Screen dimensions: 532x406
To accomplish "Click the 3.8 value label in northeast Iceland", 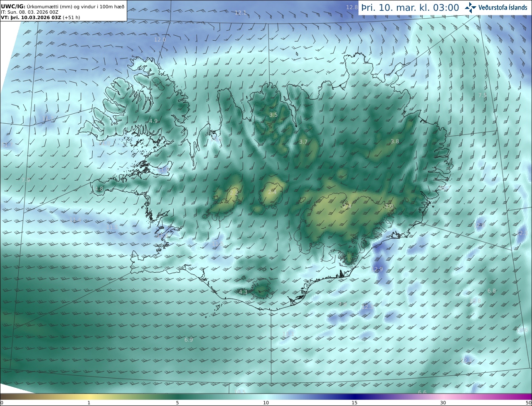I will tap(395, 142).
